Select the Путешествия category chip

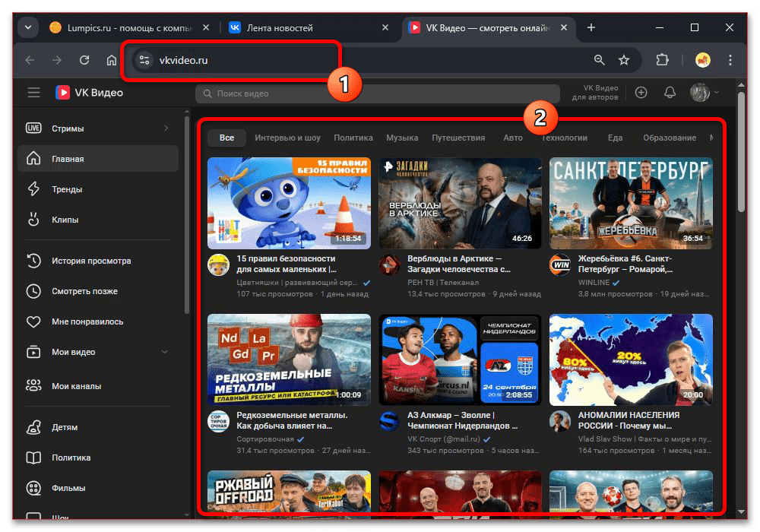pyautogui.click(x=458, y=138)
